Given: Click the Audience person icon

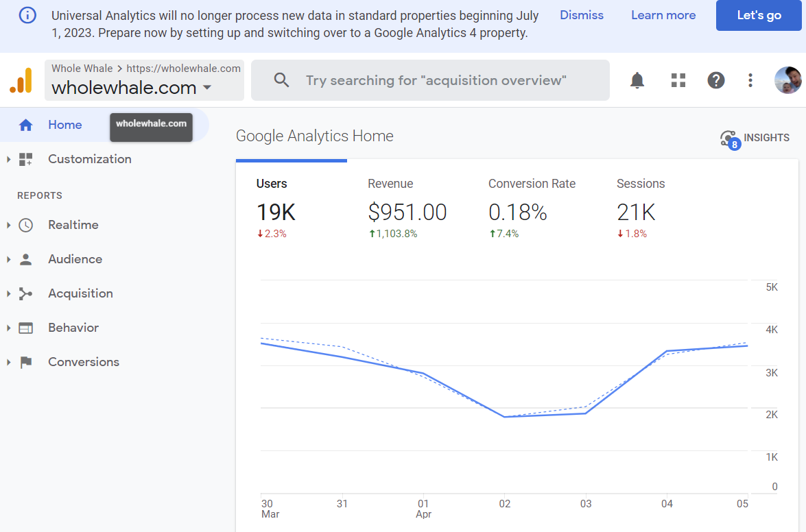Looking at the screenshot, I should [25, 259].
